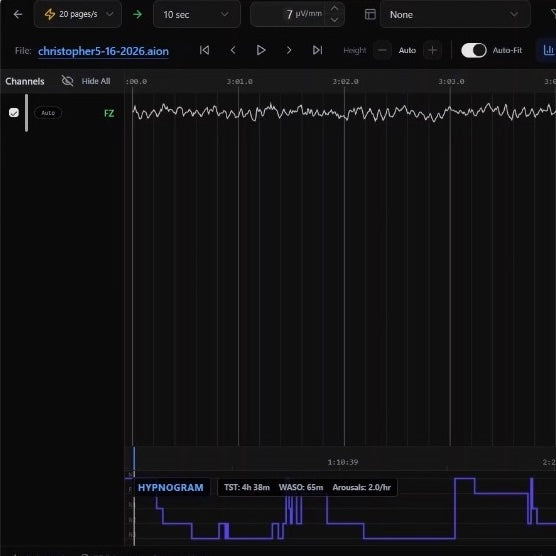Skip to the last page
This screenshot has width=556, height=556.
pyautogui.click(x=317, y=50)
